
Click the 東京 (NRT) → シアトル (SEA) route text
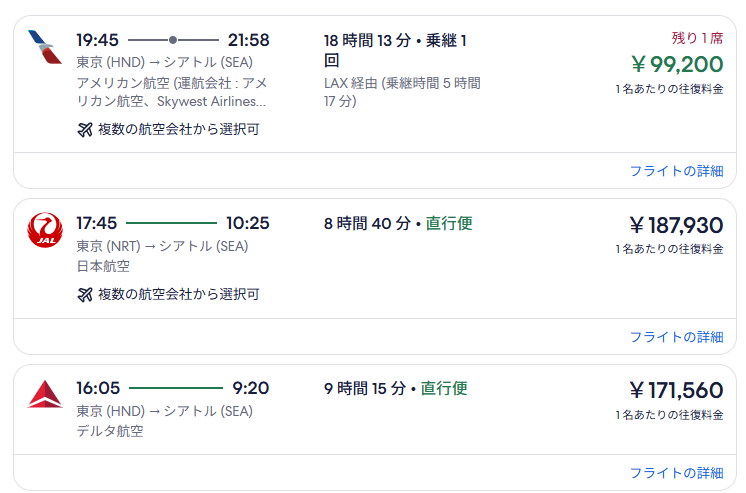click(162, 246)
